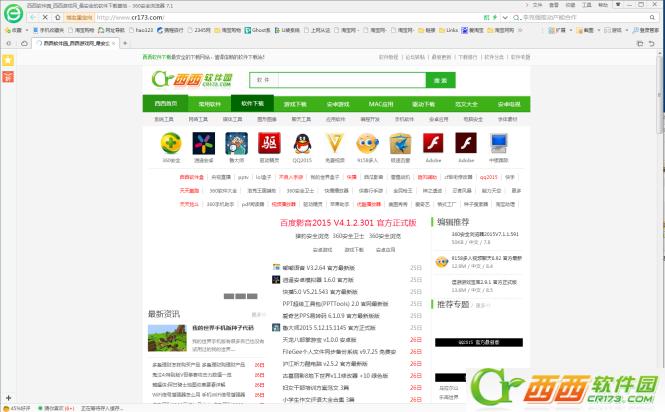
Task: Click the red news sidebar icon
Action: click(8, 76)
